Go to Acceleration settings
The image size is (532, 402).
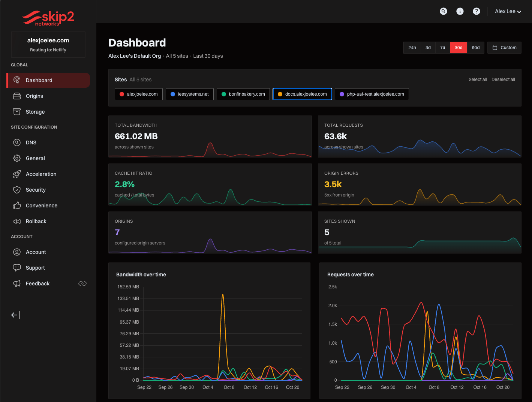point(48,174)
